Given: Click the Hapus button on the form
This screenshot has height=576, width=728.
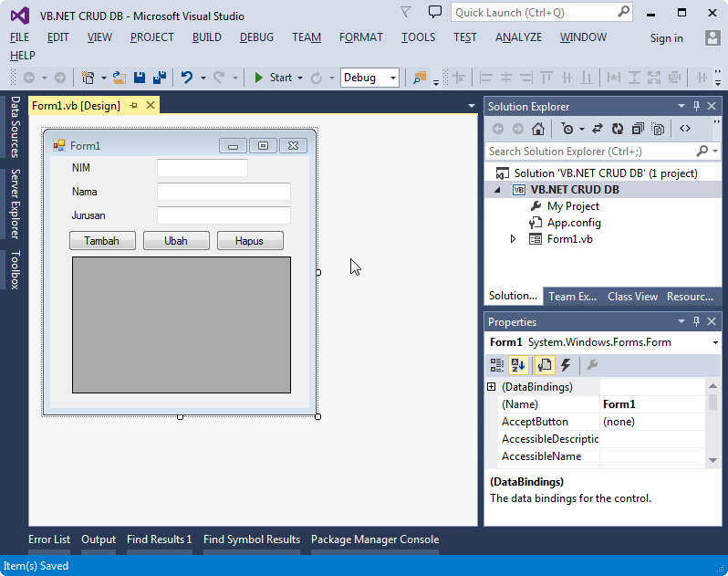Looking at the screenshot, I should coord(250,241).
